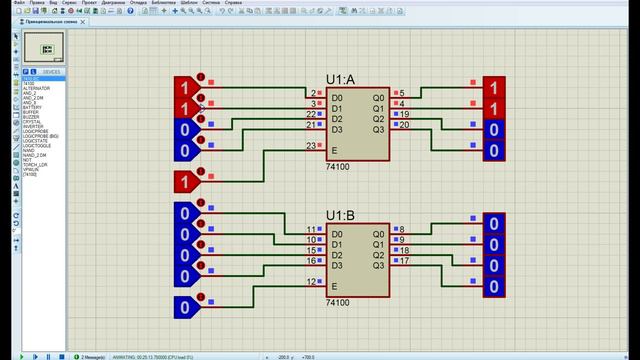Select INVERTER in the devices list
The image size is (640, 360).
coord(33,127)
